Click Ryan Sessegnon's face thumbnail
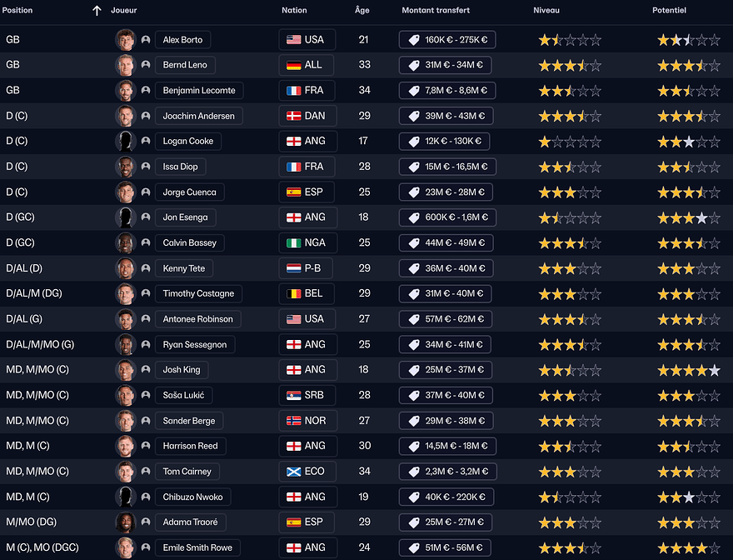 [126, 344]
